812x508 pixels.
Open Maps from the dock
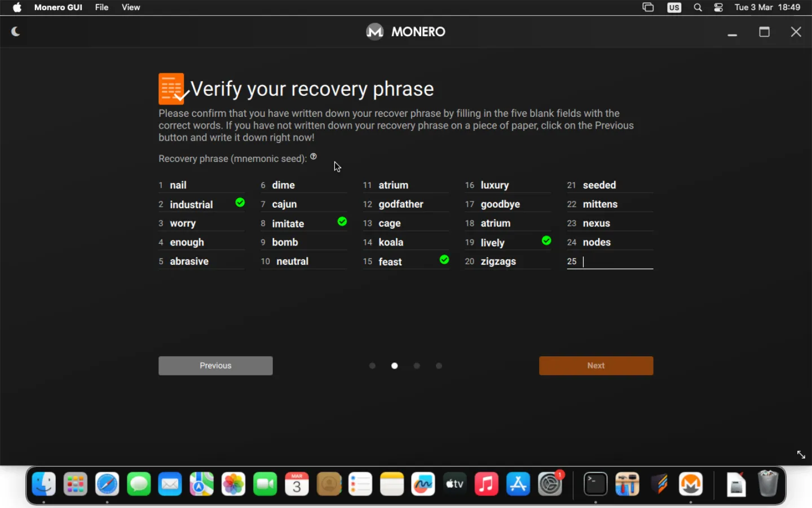point(202,484)
